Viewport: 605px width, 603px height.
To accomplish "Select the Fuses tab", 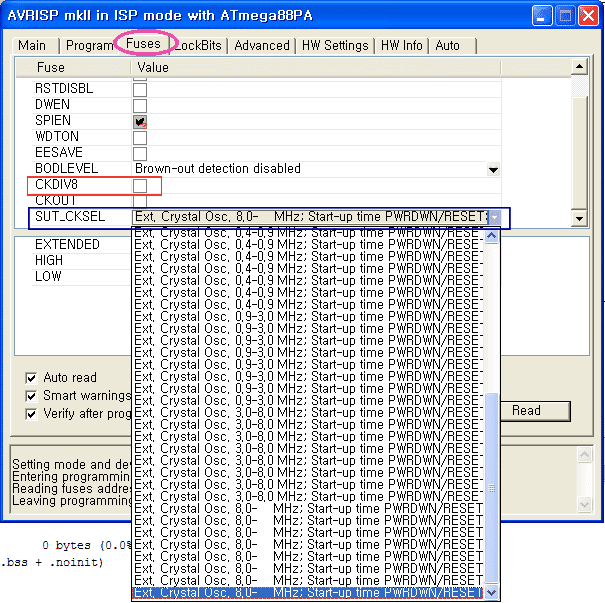I will pos(144,44).
